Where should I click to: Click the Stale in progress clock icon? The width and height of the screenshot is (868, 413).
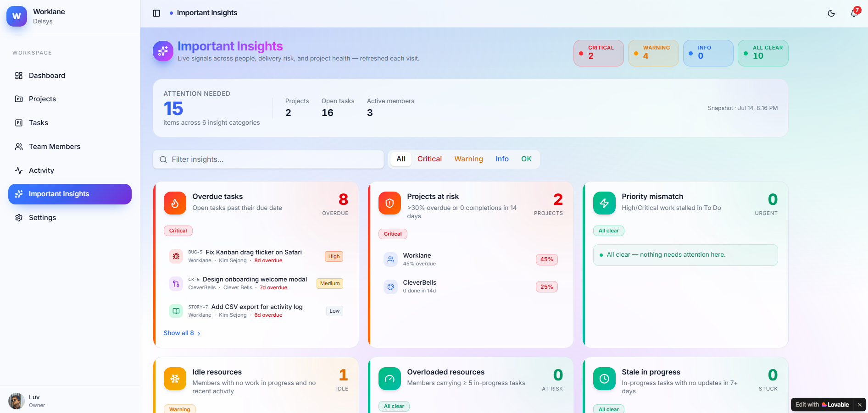click(x=604, y=379)
